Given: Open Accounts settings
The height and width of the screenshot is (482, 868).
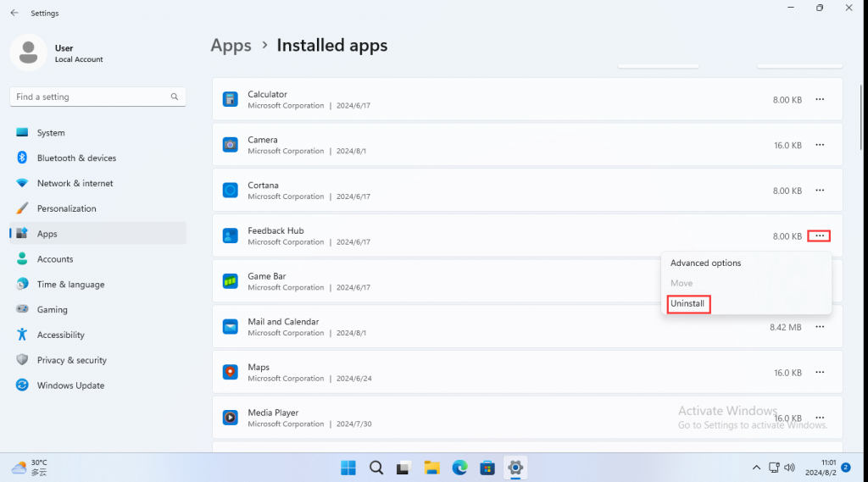Looking at the screenshot, I should (98, 259).
